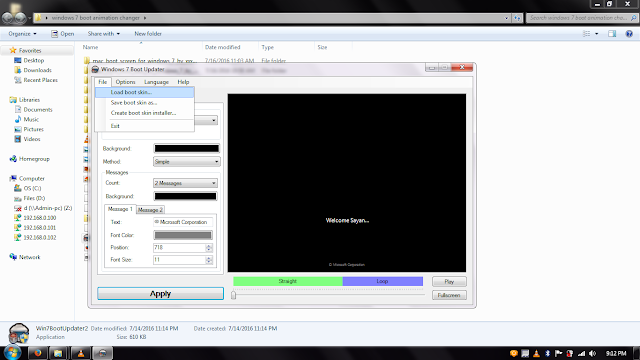Open the Organize dropdown menu
This screenshot has height=360, width=640.
coord(22,34)
